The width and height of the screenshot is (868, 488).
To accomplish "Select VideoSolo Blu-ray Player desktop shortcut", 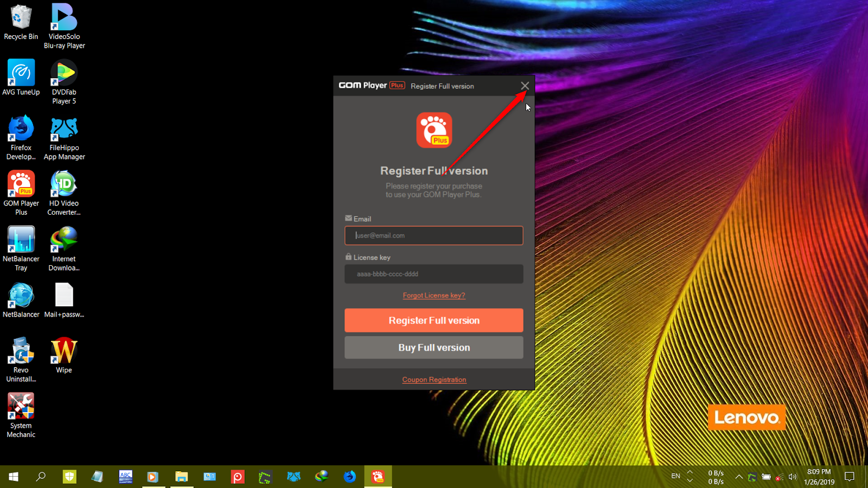I will tap(64, 26).
